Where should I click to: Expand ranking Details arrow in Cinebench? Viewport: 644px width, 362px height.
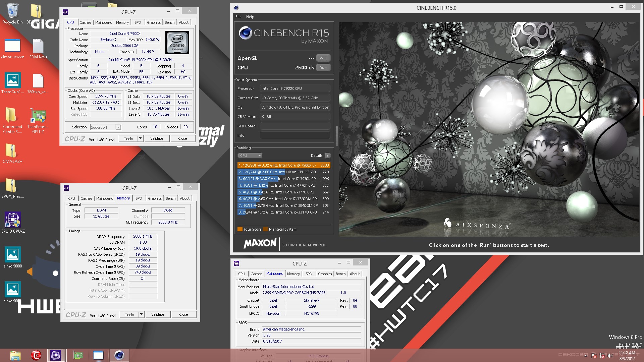pyautogui.click(x=328, y=156)
